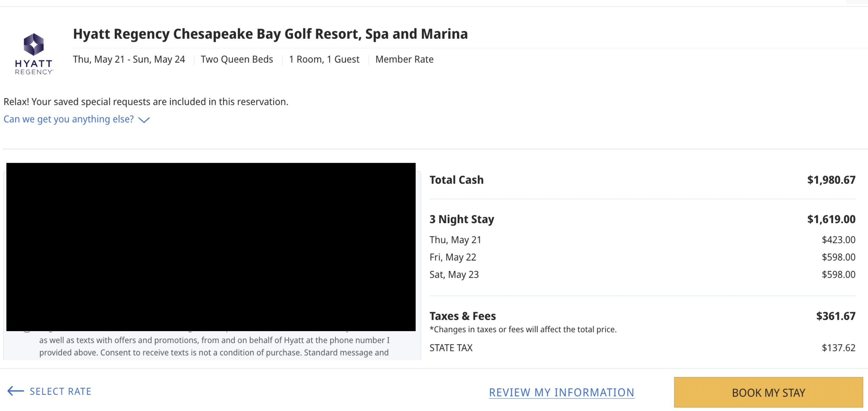Image resolution: width=868 pixels, height=411 pixels.
Task: Click the Hyatt Regency Chesapeake Bay hotel title
Action: click(x=270, y=34)
